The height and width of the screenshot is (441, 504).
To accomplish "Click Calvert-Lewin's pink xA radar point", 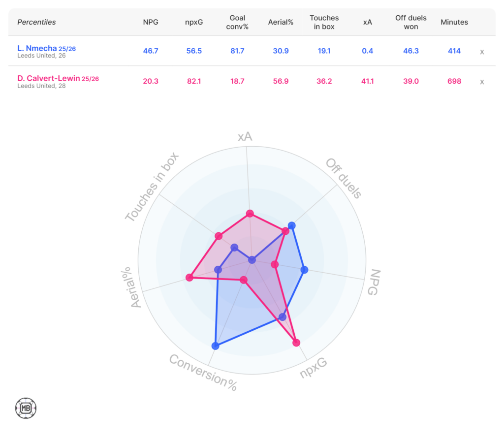I will tap(250, 214).
